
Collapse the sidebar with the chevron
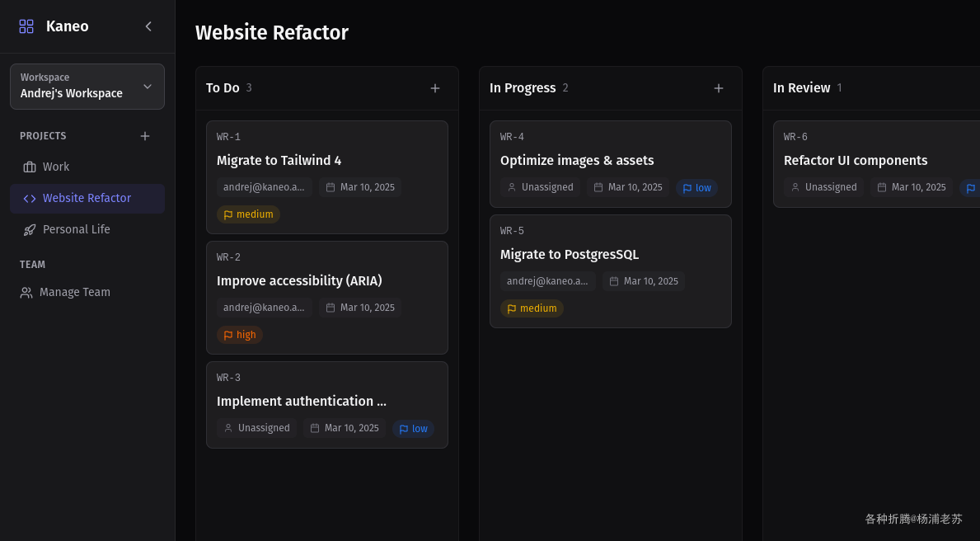tap(148, 26)
